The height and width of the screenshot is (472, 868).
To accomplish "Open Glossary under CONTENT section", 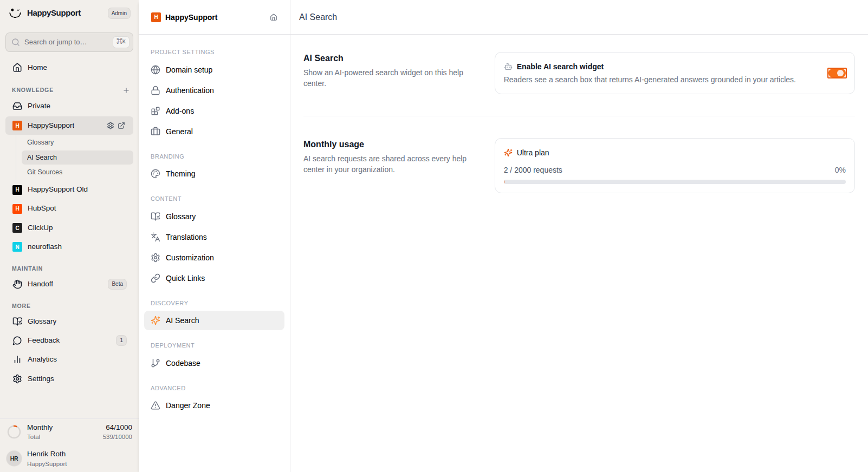I will 214,217.
